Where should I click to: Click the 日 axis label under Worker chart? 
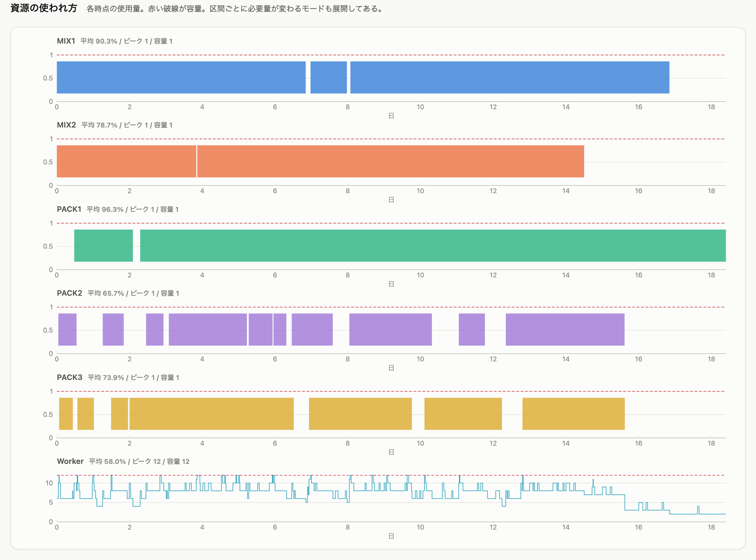tap(391, 536)
